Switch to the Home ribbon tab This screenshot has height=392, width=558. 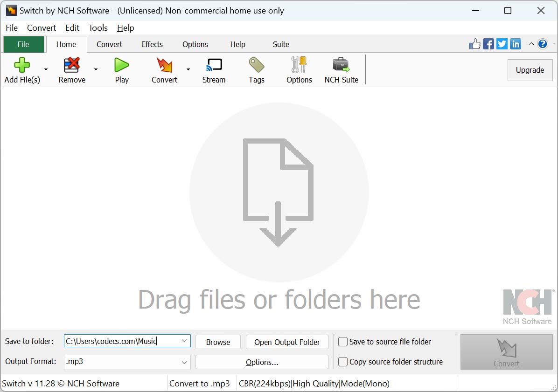[66, 44]
